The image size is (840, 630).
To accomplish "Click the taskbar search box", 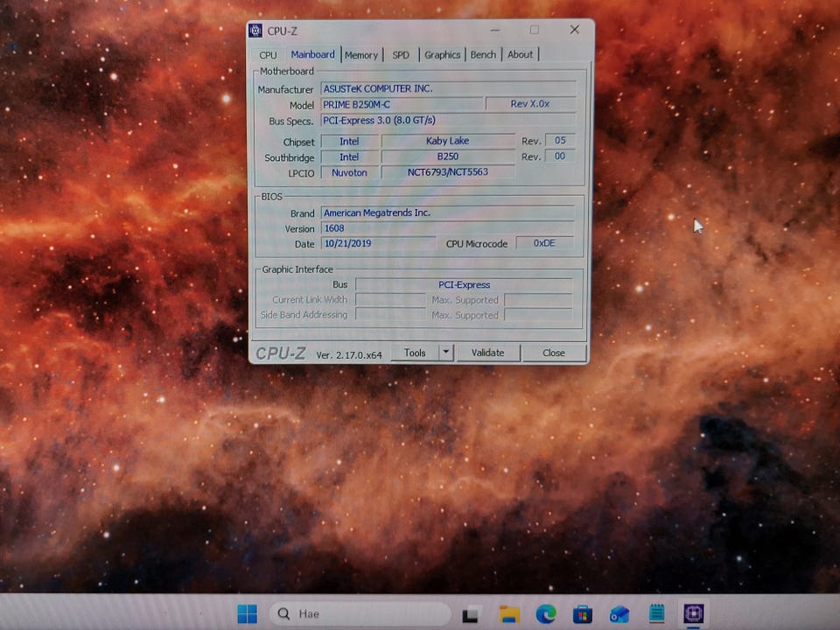I will pyautogui.click(x=360, y=614).
